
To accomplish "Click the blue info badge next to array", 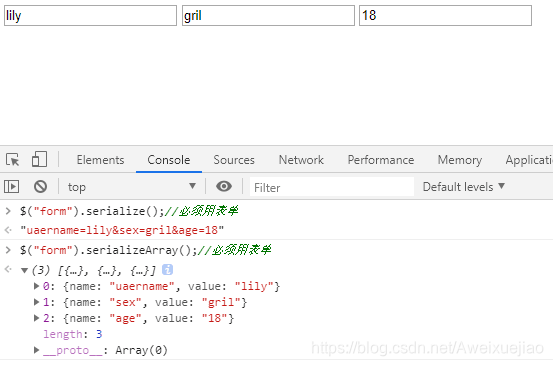I will click(x=167, y=270).
